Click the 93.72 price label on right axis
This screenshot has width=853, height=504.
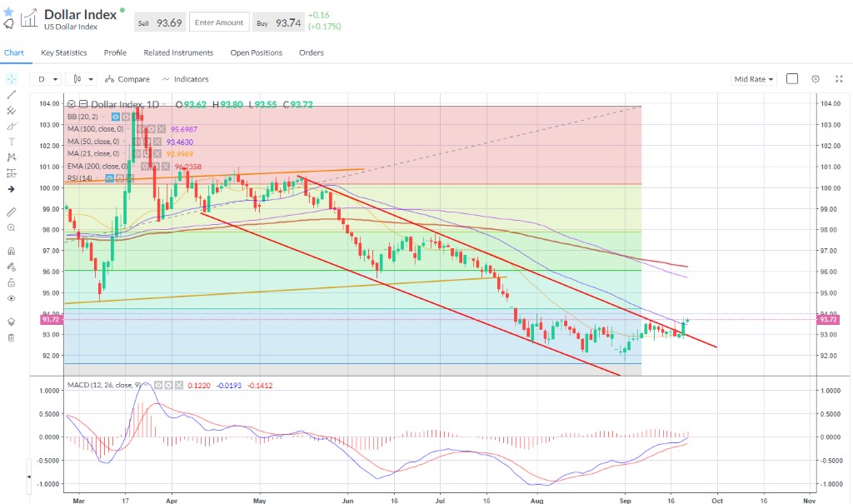pos(829,320)
